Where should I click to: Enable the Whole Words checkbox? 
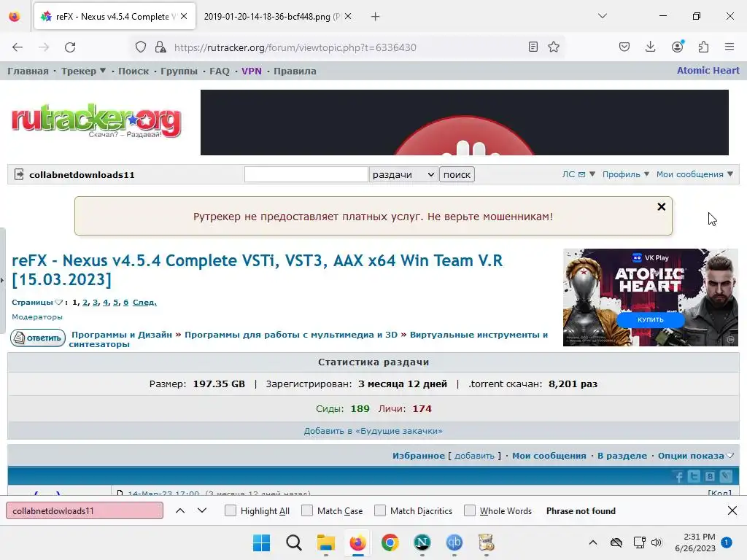pyautogui.click(x=470, y=510)
